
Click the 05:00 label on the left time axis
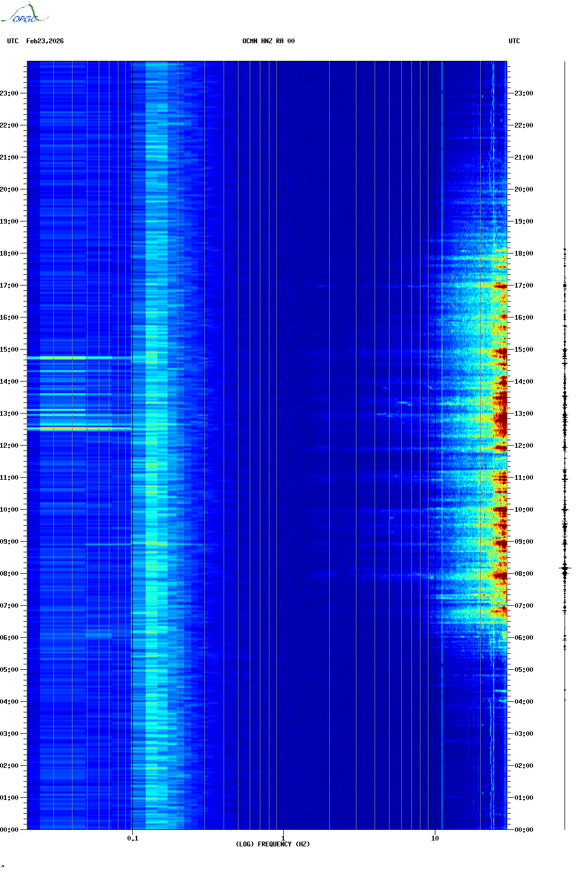pyautogui.click(x=9, y=670)
